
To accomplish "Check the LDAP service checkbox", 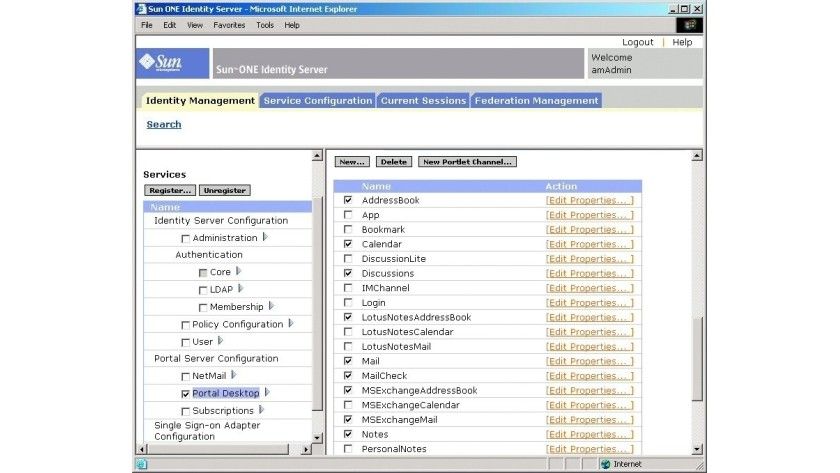I will coord(202,290).
